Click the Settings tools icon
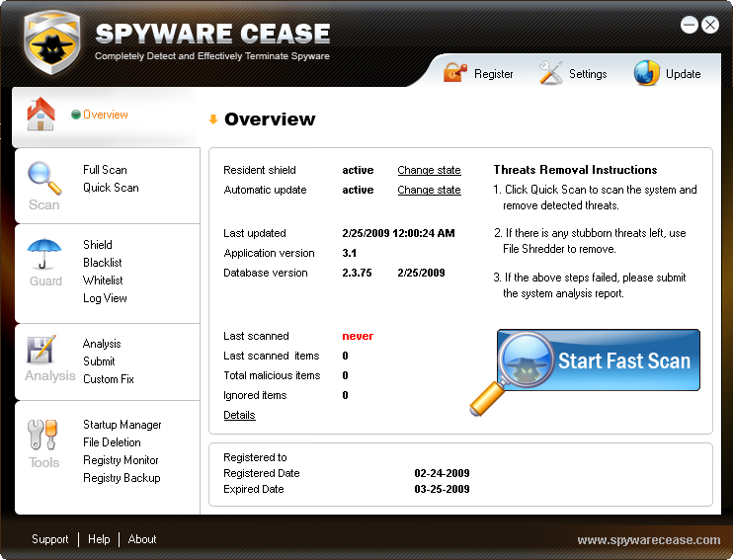This screenshot has width=733, height=560. click(x=550, y=73)
